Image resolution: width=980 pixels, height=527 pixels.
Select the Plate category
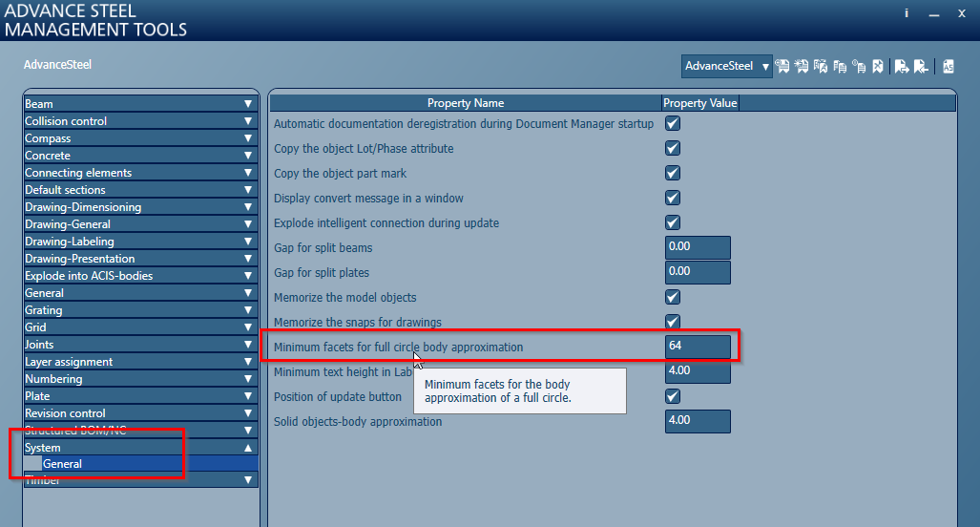click(140, 396)
